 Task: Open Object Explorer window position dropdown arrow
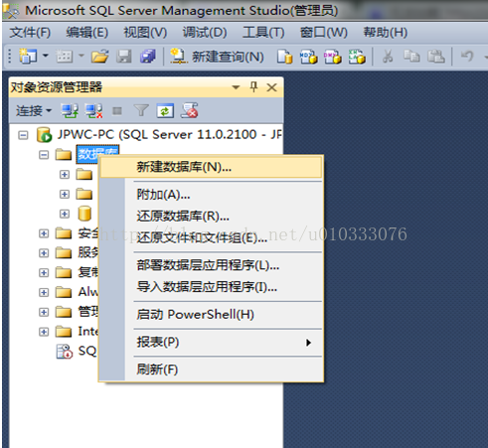coord(236,87)
